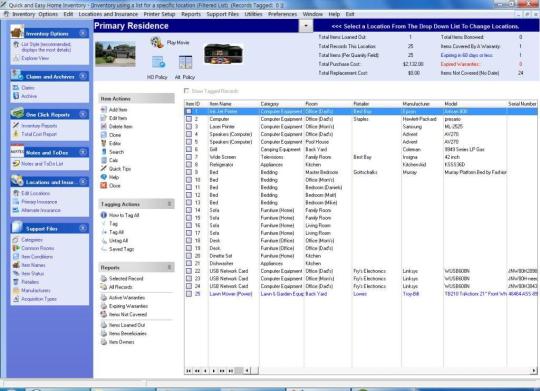Image resolution: width=540 pixels, height=391 pixels.
Task: Click the Edit Item icon
Action: [103, 118]
